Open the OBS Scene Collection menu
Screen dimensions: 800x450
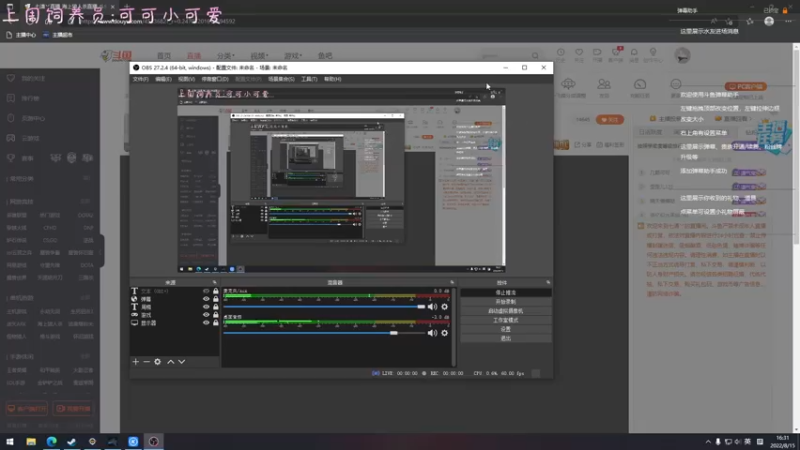click(x=281, y=79)
